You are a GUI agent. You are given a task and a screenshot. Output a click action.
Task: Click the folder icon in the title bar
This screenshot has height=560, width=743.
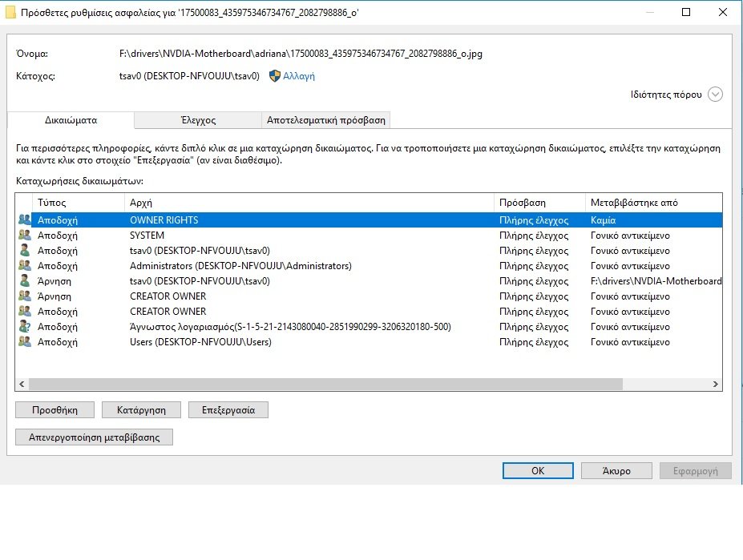click(x=11, y=13)
